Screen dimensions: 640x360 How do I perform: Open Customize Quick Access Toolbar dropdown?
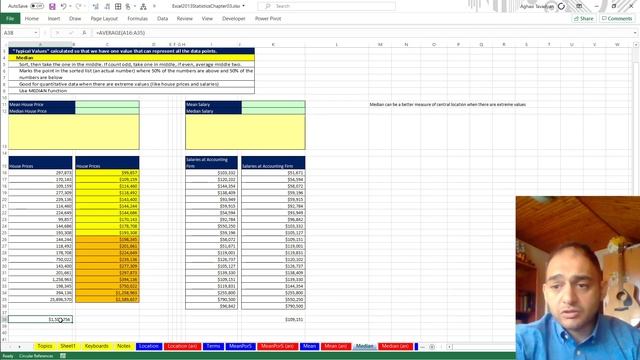(x=154, y=7)
